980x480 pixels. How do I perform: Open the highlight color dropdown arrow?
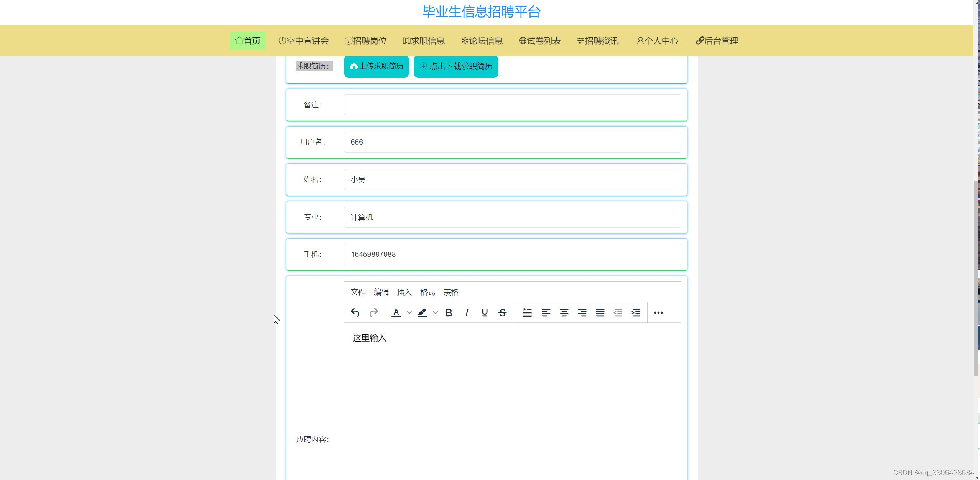[435, 312]
